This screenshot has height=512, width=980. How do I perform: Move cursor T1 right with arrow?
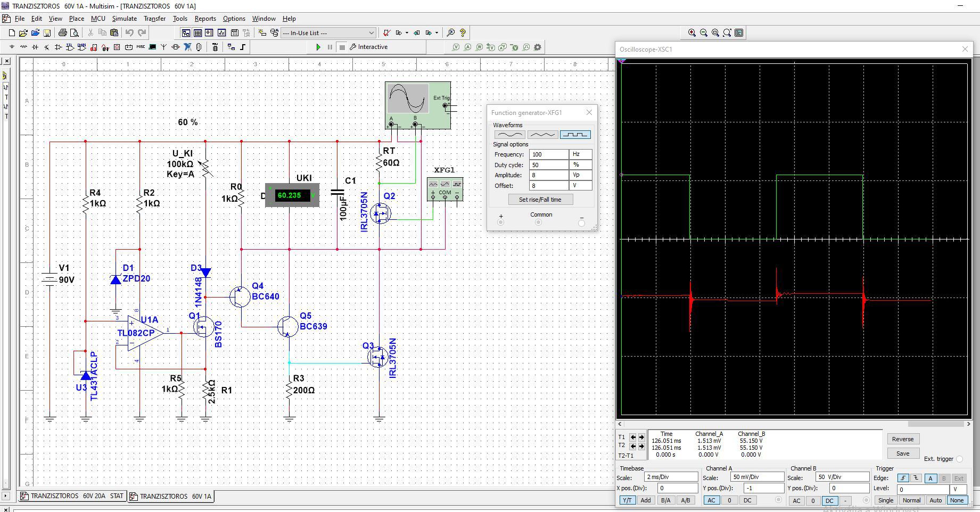[x=641, y=437]
